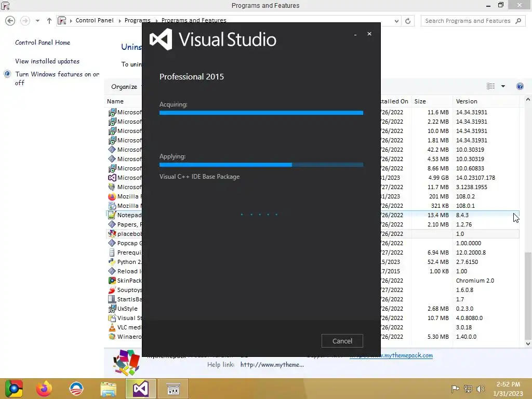The height and width of the screenshot is (399, 532).
Task: Open Turn Windows features on or off
Action: [57, 78]
